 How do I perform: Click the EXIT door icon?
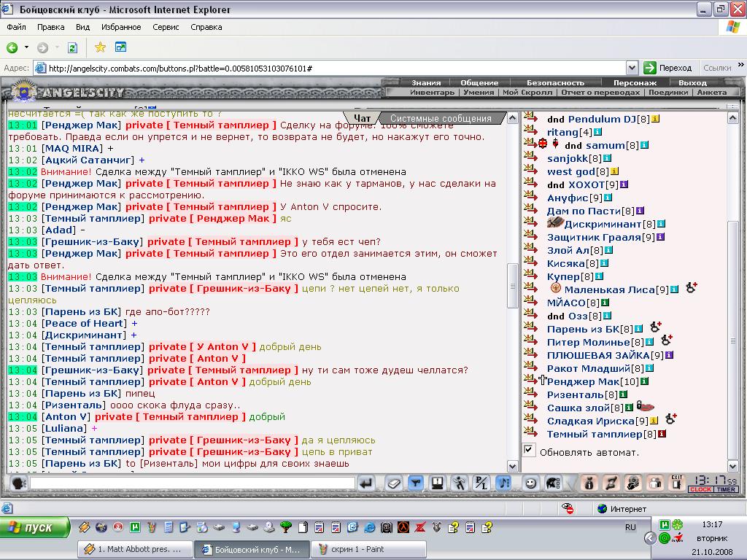tap(676, 483)
